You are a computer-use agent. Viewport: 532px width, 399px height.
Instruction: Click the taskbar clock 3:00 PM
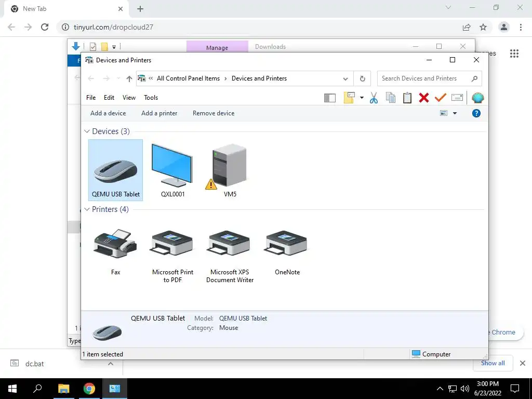pos(487,389)
